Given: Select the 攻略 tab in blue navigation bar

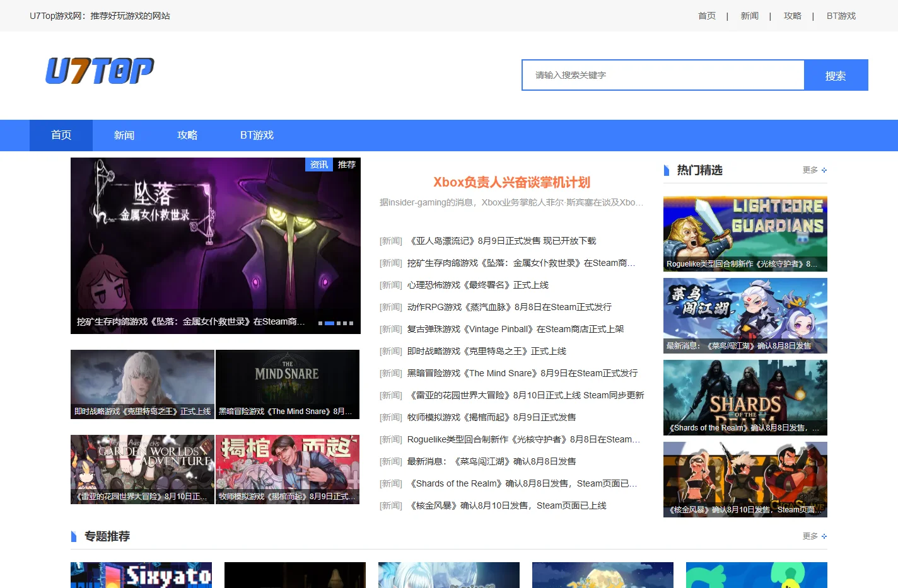Looking at the screenshot, I should 187,135.
